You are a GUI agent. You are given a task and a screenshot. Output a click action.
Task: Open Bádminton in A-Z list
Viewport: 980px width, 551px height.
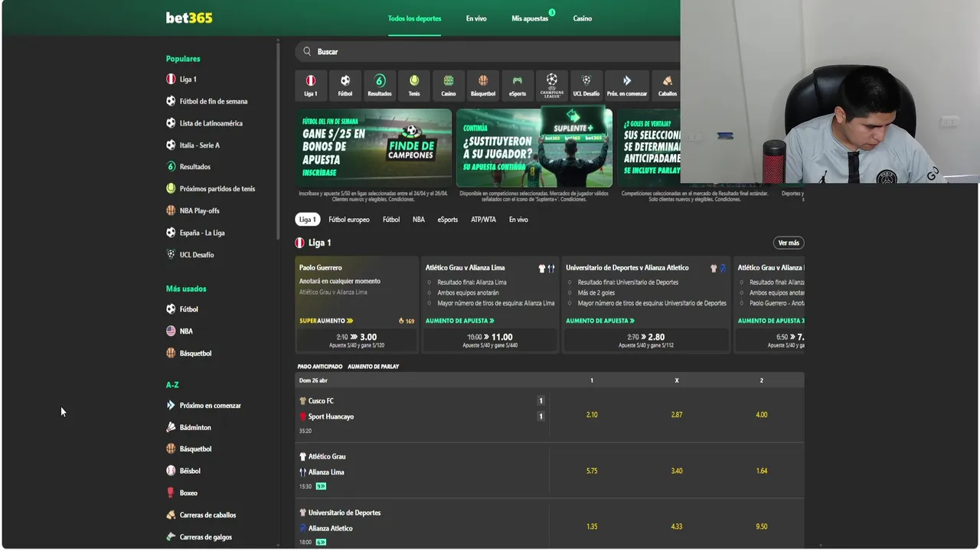188,428
